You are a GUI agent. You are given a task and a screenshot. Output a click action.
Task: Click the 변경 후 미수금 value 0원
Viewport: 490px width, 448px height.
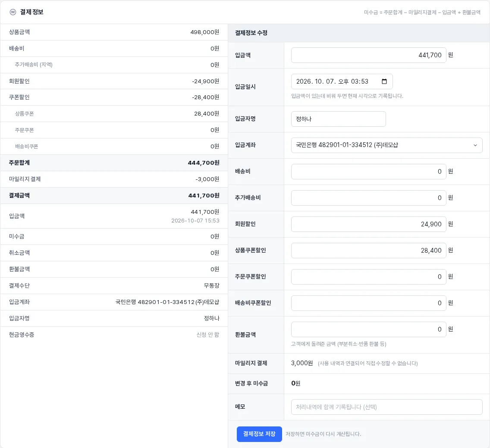pos(295,383)
